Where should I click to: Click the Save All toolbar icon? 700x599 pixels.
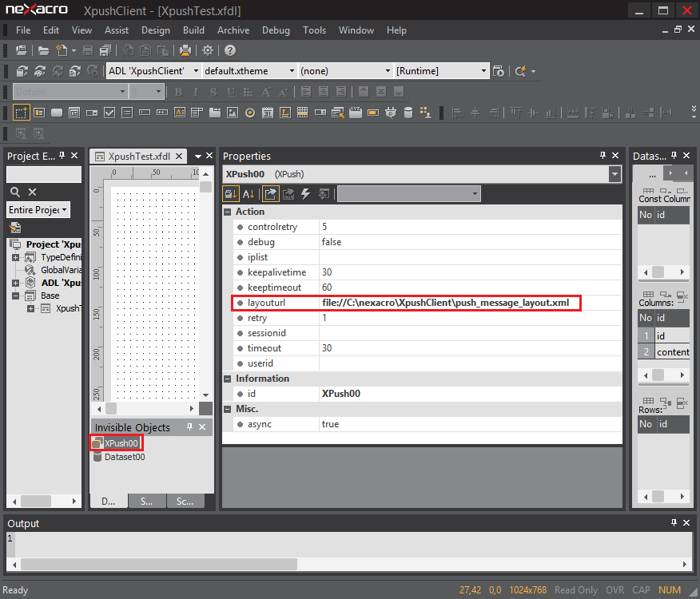(105, 50)
